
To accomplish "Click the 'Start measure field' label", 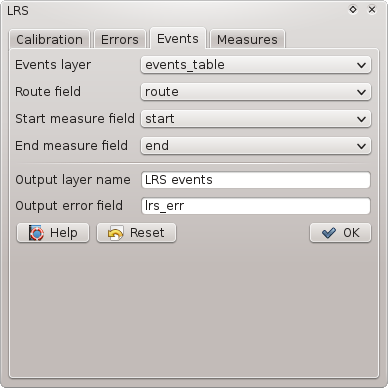I will pos(75,119).
